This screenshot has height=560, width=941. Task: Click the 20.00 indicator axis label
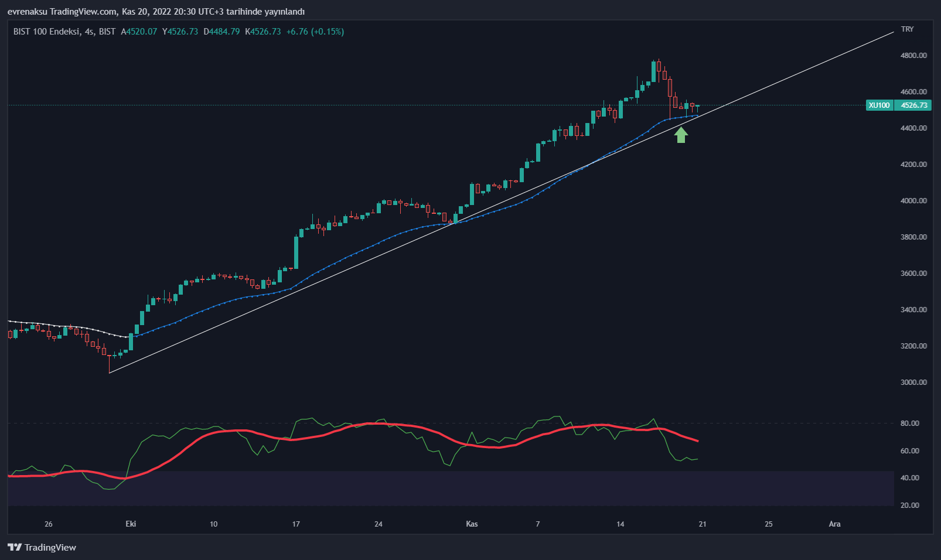[909, 506]
